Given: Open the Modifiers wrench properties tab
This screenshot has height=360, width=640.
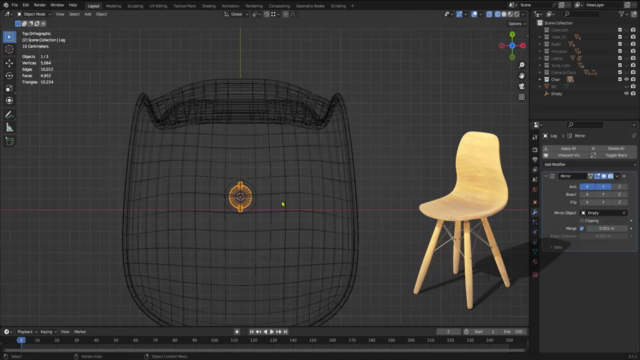Looking at the screenshot, I should click(x=535, y=212).
